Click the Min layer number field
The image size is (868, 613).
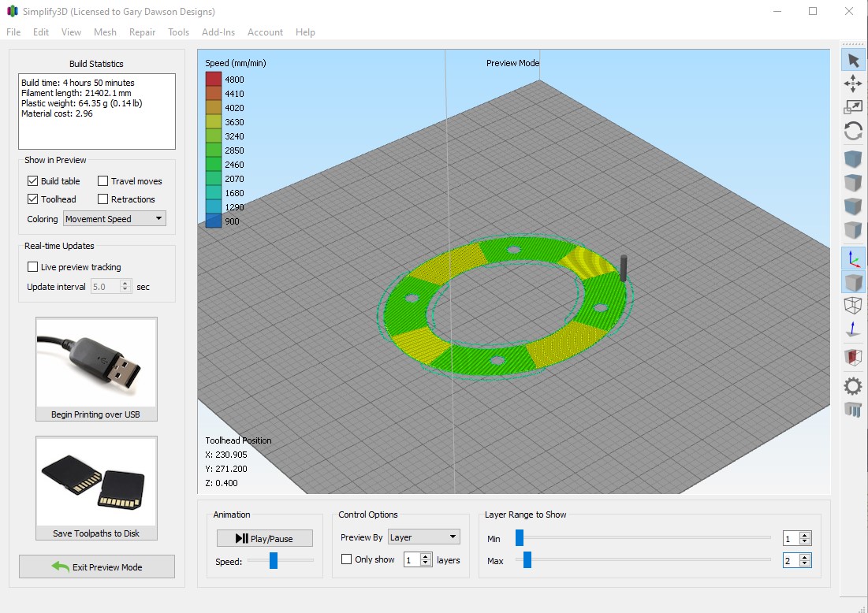tap(792, 538)
